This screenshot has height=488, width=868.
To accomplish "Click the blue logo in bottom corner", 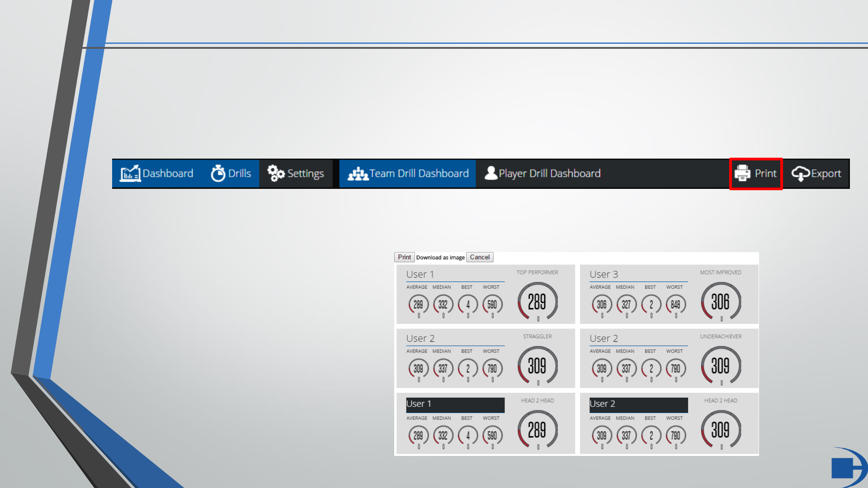I will tap(848, 468).
